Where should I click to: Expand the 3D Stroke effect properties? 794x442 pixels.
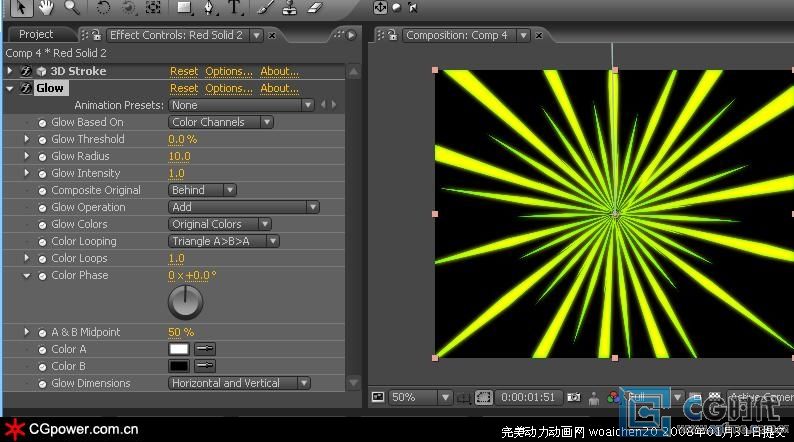click(10, 71)
